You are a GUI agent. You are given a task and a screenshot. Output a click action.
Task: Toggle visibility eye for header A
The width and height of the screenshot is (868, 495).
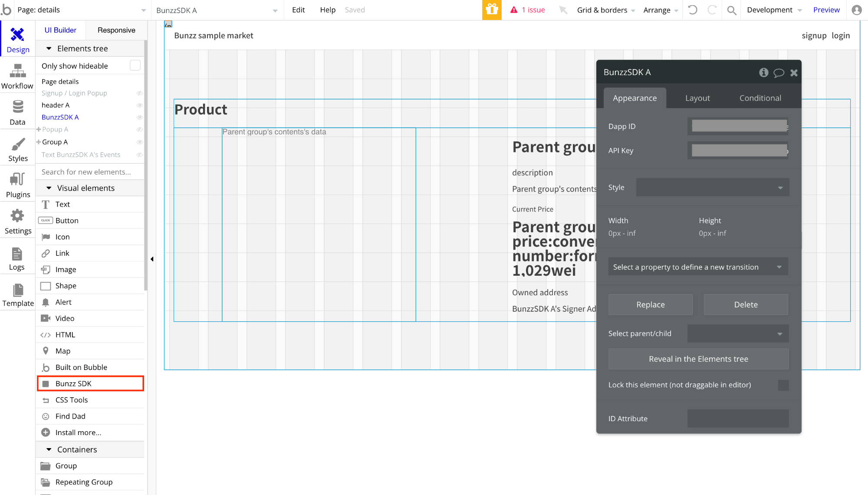(x=139, y=106)
